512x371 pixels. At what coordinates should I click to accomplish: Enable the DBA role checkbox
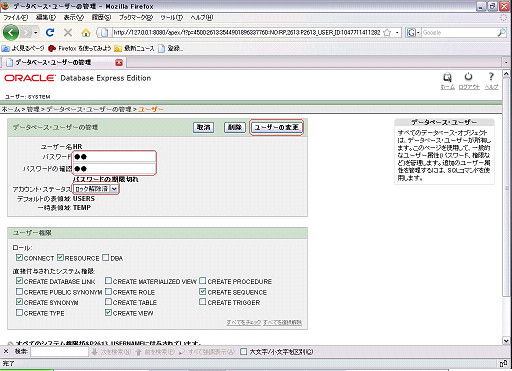[x=106, y=258]
